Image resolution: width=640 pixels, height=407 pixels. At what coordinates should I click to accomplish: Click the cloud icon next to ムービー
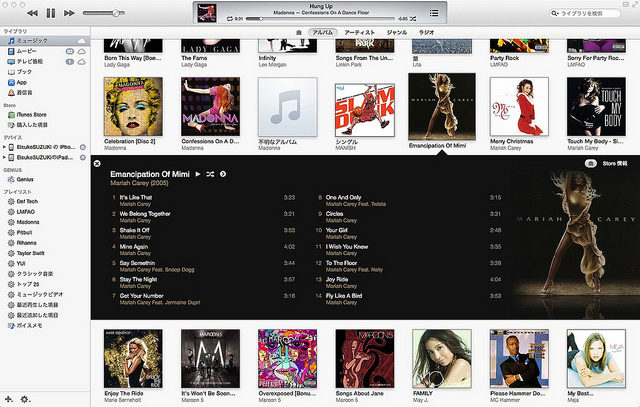[x=82, y=51]
